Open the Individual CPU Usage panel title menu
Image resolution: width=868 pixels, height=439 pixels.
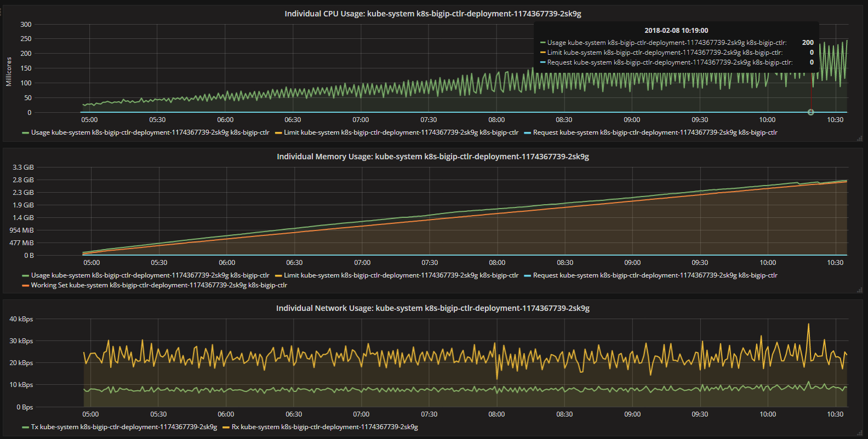433,14
